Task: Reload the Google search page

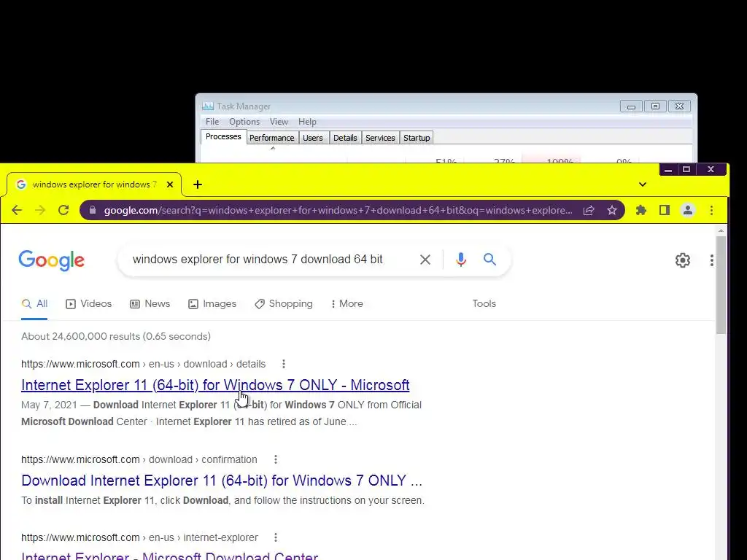Action: coord(63,210)
